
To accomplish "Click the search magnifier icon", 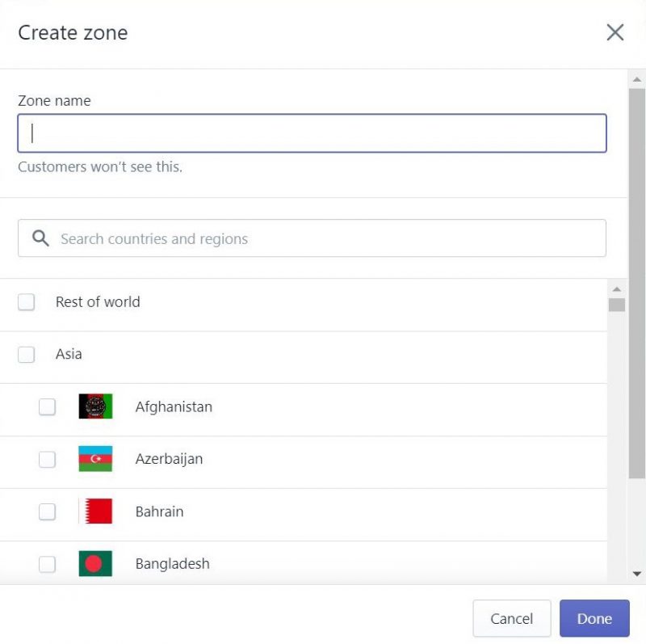I will tap(40, 238).
